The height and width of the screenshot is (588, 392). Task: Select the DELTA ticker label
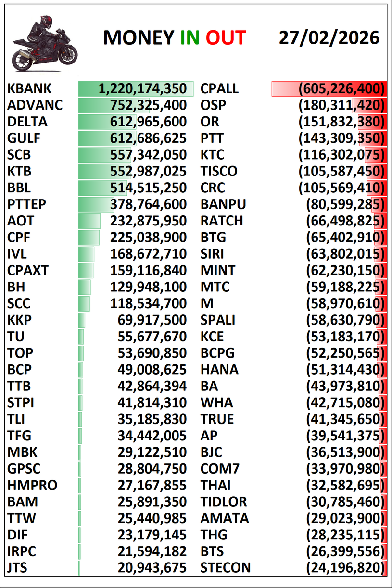(27, 122)
